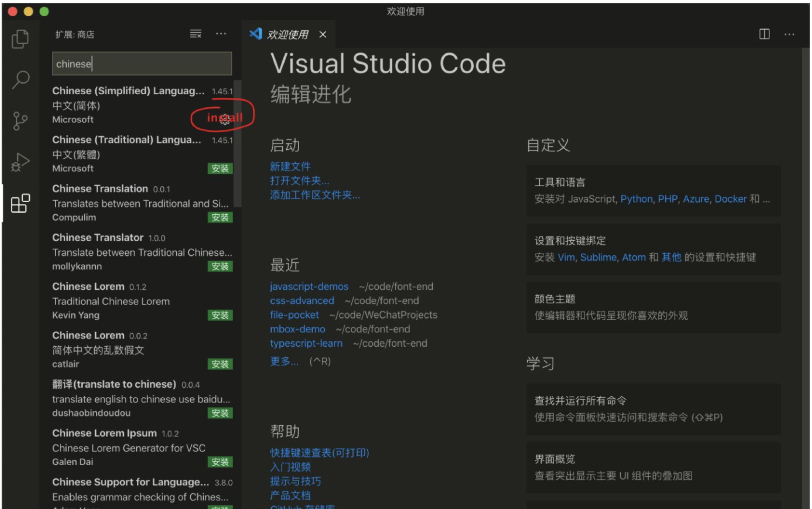Click the 新建文件 new file link
This screenshot has width=812, height=509.
[x=290, y=166]
